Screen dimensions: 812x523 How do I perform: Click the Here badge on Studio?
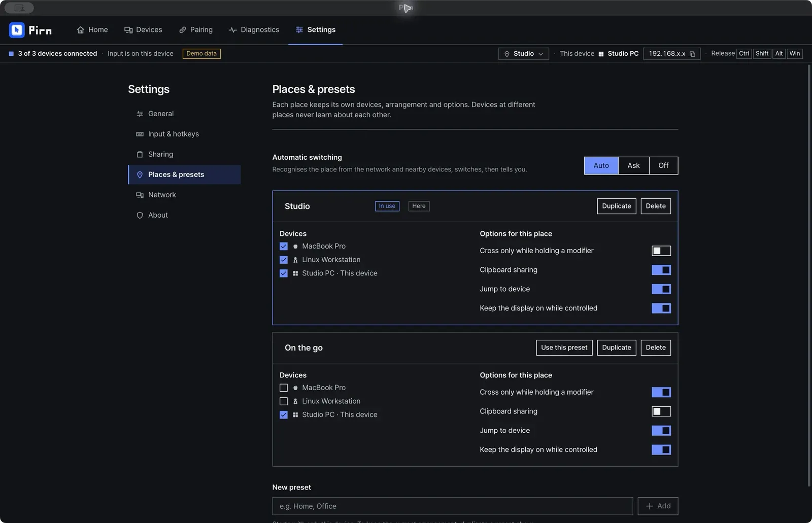click(x=419, y=206)
